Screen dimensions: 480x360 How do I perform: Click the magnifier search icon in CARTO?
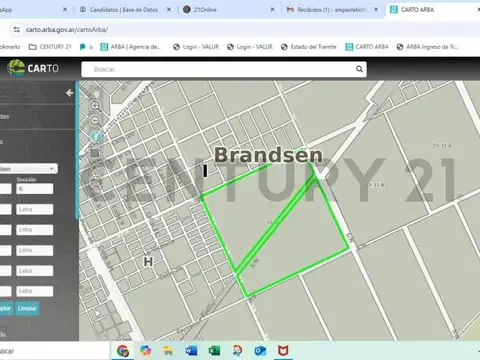(x=359, y=69)
